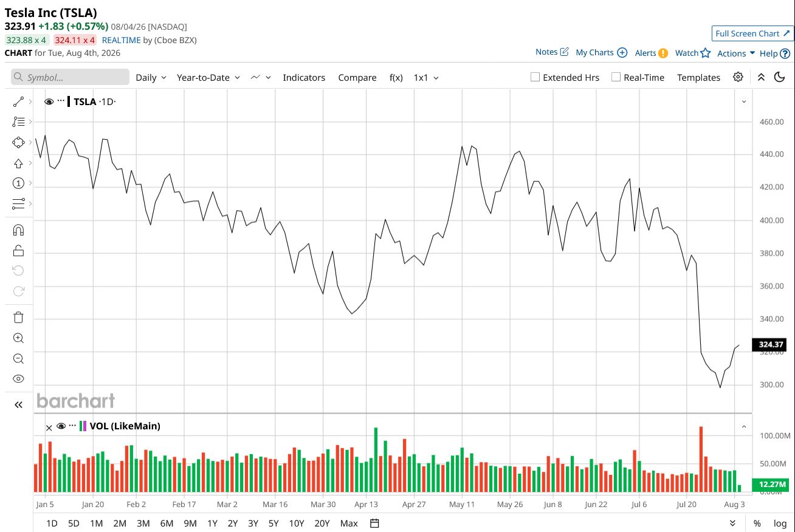Select the 10Y time range

tap(297, 523)
